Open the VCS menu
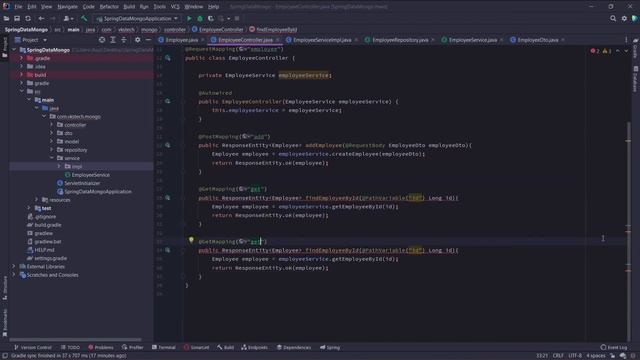The height and width of the screenshot is (360, 640). (x=175, y=7)
